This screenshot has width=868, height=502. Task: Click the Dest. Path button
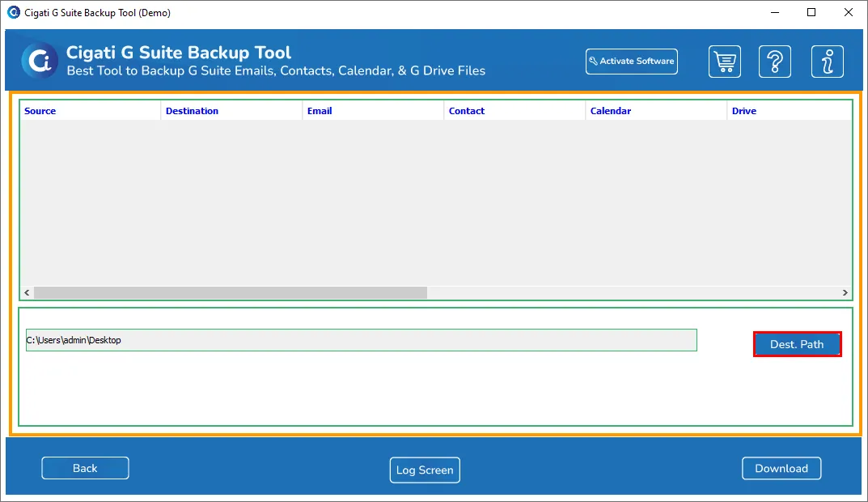[797, 344]
